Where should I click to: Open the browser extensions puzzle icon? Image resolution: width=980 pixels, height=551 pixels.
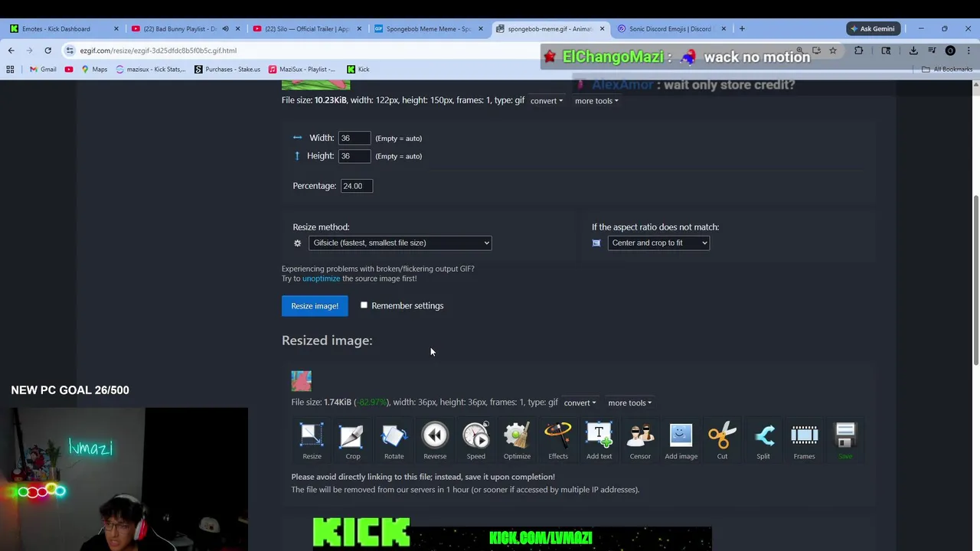tap(858, 51)
